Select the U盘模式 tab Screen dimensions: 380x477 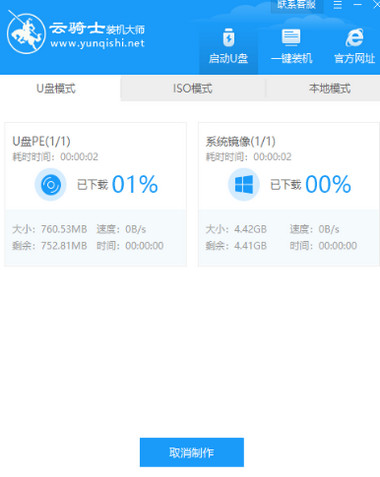[x=56, y=89]
